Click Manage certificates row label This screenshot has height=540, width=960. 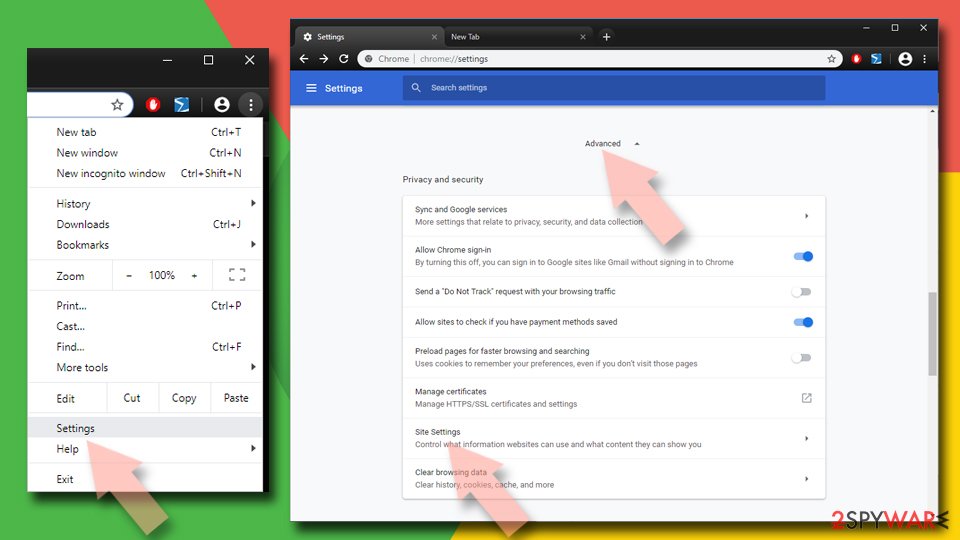(x=451, y=391)
